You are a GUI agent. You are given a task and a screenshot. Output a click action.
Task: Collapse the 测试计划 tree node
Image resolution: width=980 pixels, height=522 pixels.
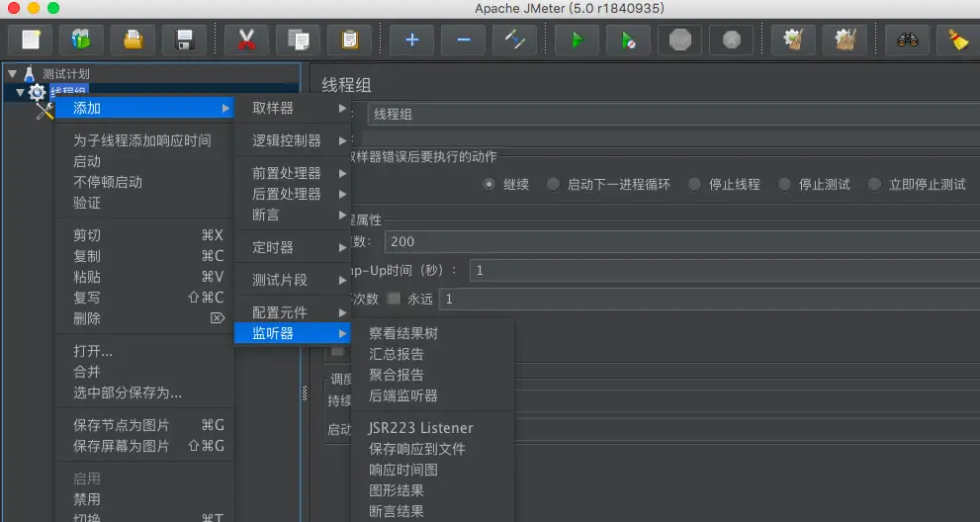pos(12,74)
